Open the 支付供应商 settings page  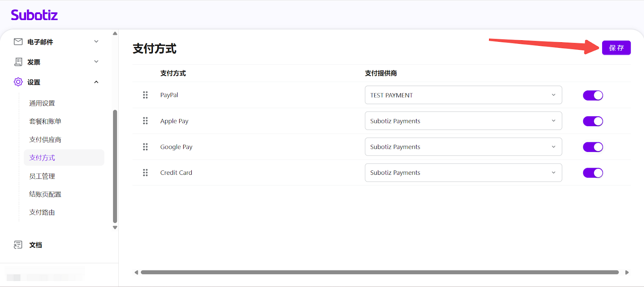pos(45,139)
